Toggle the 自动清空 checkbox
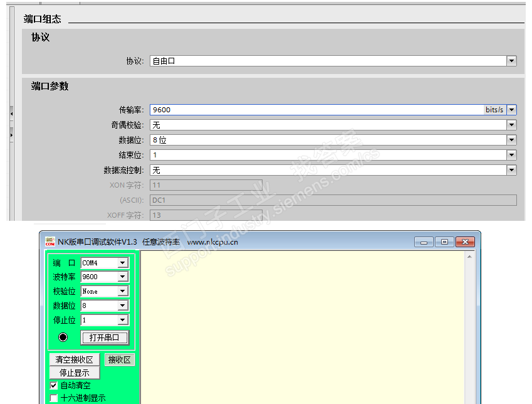This screenshot has height=404, width=532. 54,385
